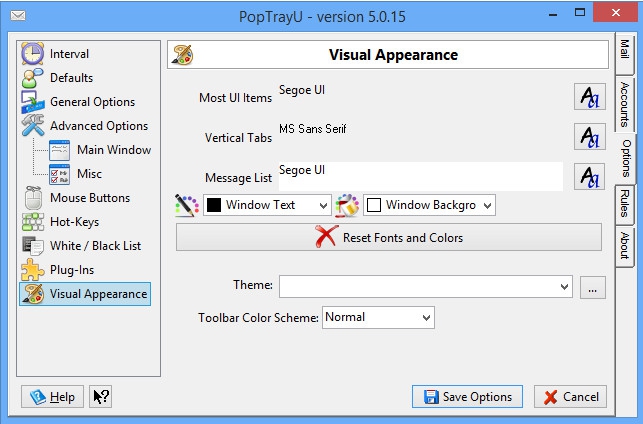The width and height of the screenshot is (643, 424).
Task: Select Visual Appearance in sidebar
Action: click(x=85, y=294)
